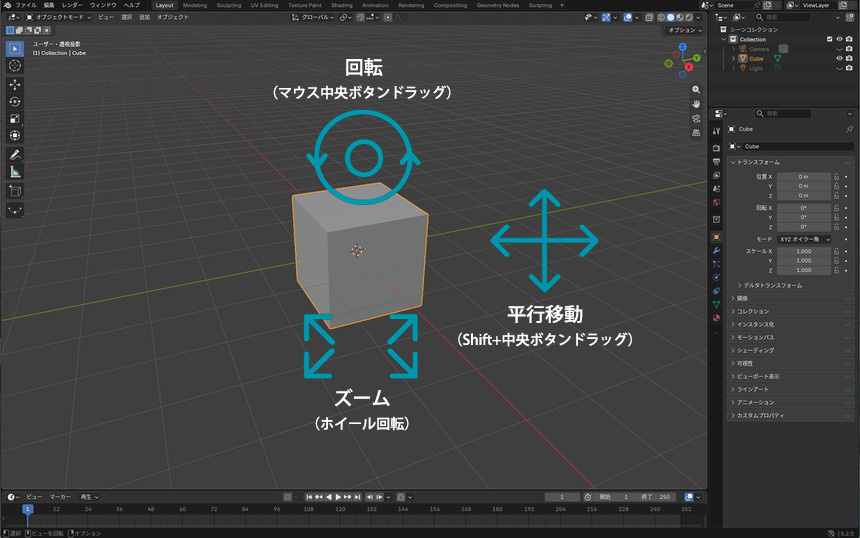Open the ファイル menu

click(26, 5)
